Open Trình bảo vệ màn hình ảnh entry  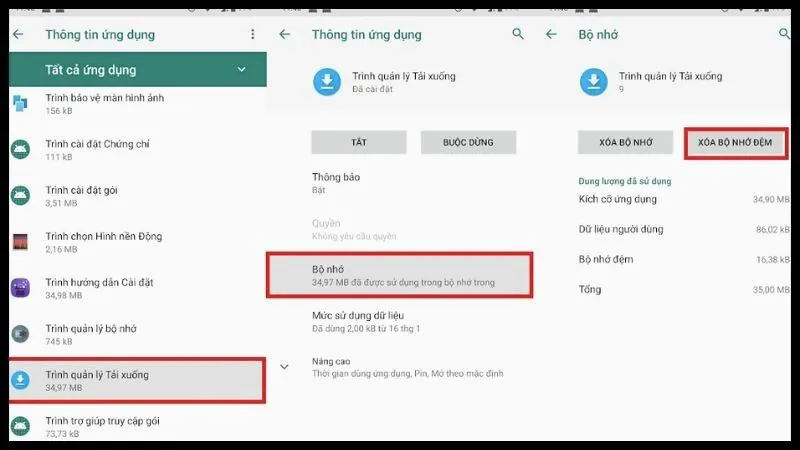point(138,104)
